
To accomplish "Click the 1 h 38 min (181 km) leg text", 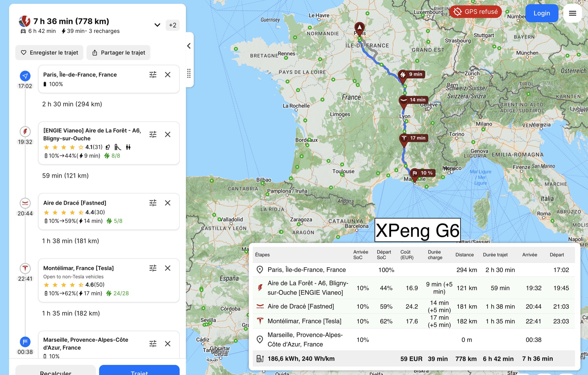I will [x=71, y=241].
